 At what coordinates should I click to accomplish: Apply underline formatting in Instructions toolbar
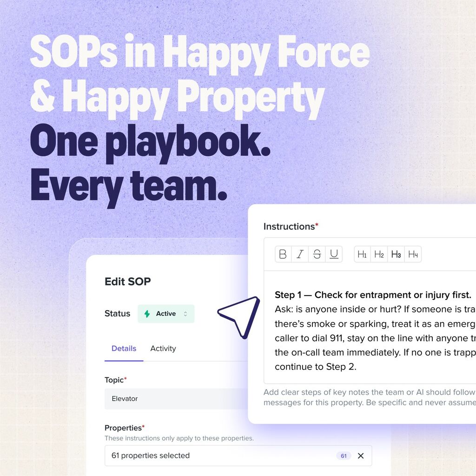(x=334, y=254)
